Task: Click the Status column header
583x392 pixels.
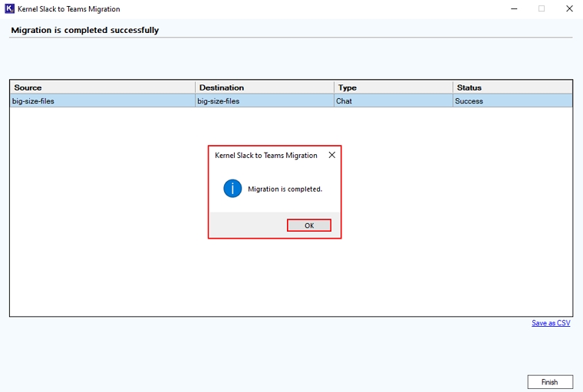Action: click(512, 87)
